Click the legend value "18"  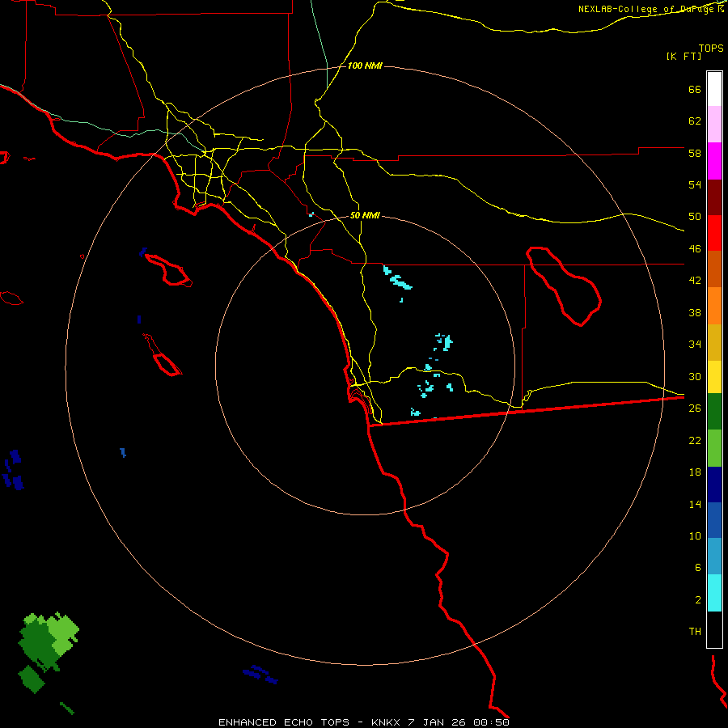click(x=695, y=472)
